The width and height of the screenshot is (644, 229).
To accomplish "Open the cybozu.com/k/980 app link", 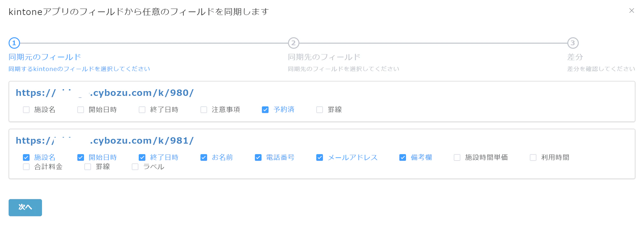I will 105,93.
